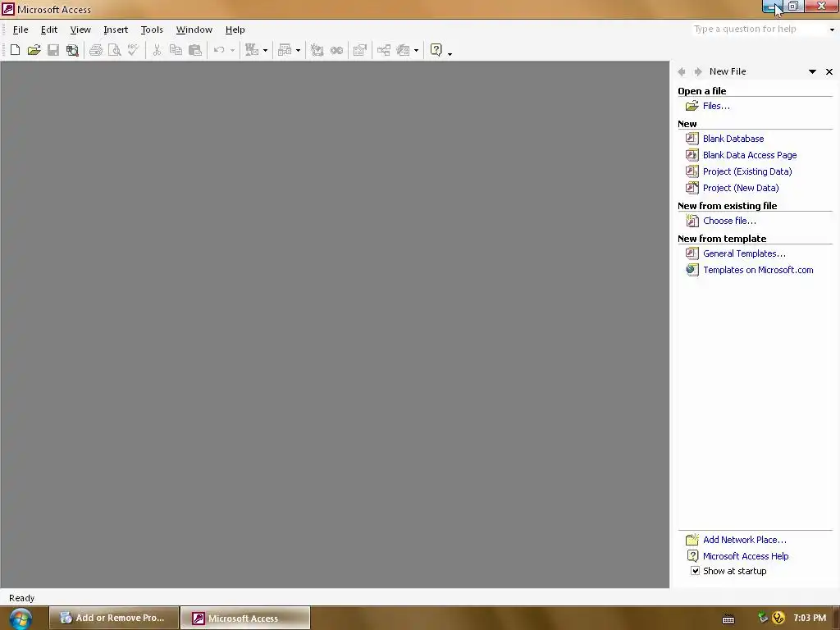Click the taskbar clock showing 7:03 PM
Screen dimensions: 840x630
(x=810, y=619)
